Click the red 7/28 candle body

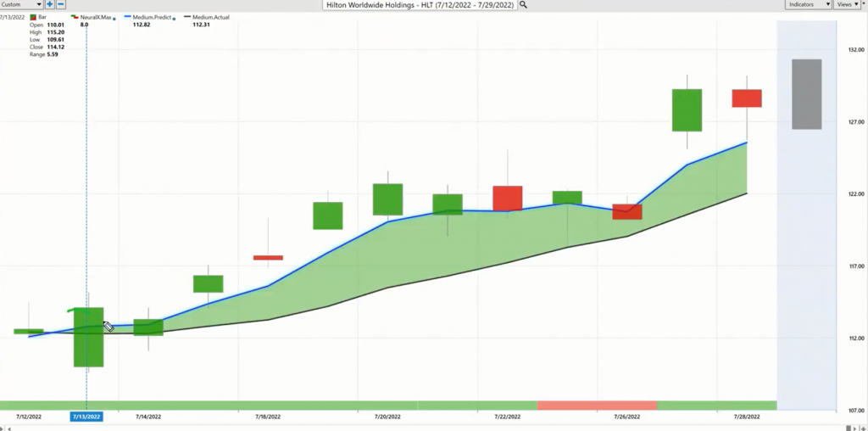[747, 98]
